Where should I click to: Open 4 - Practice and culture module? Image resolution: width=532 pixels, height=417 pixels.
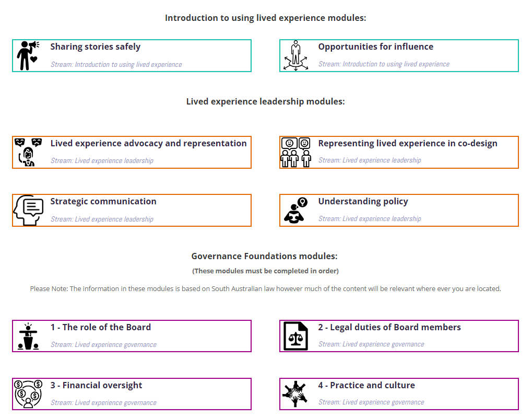(x=367, y=386)
